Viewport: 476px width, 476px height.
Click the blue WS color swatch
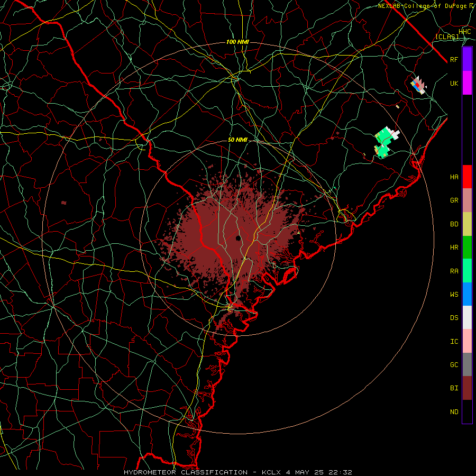click(467, 294)
